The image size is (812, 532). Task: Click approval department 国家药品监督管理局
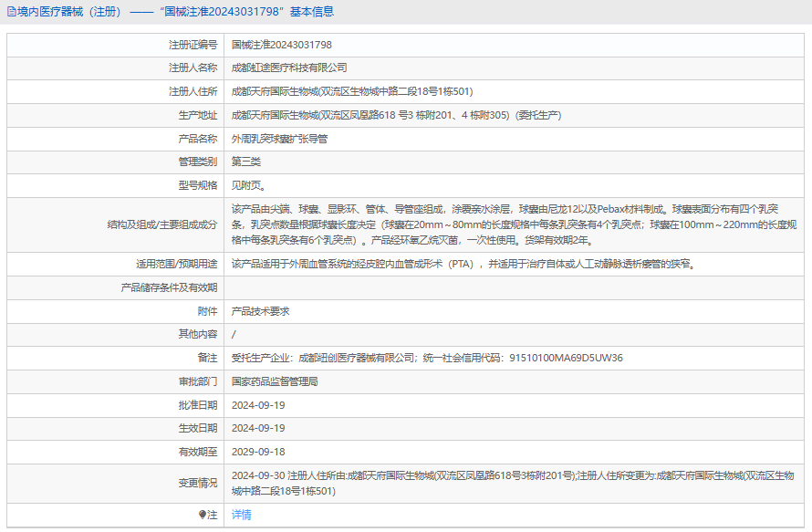coord(275,381)
